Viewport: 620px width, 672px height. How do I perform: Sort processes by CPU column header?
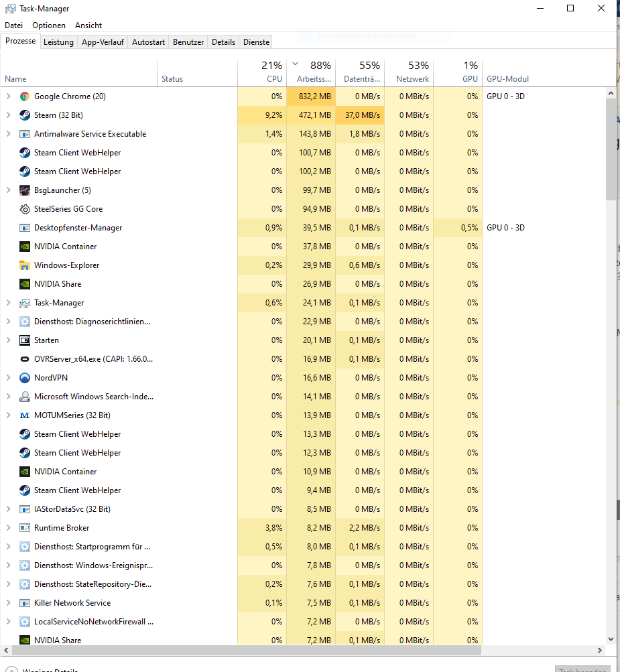[x=262, y=72]
